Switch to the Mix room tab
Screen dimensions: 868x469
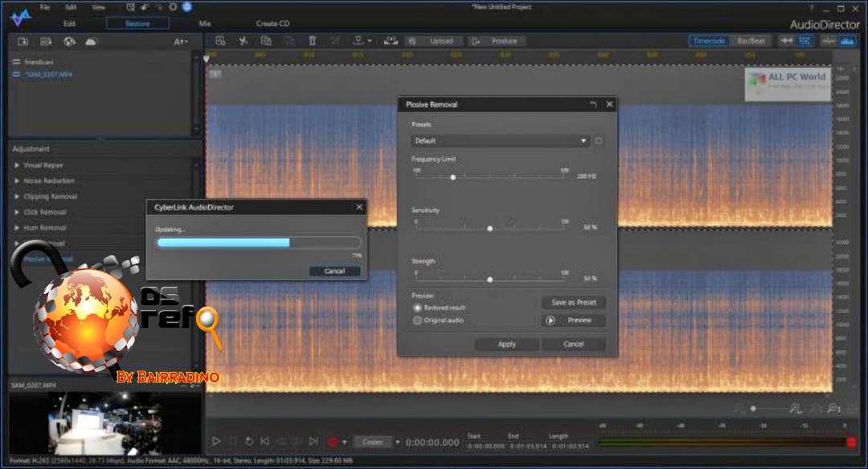[205, 24]
